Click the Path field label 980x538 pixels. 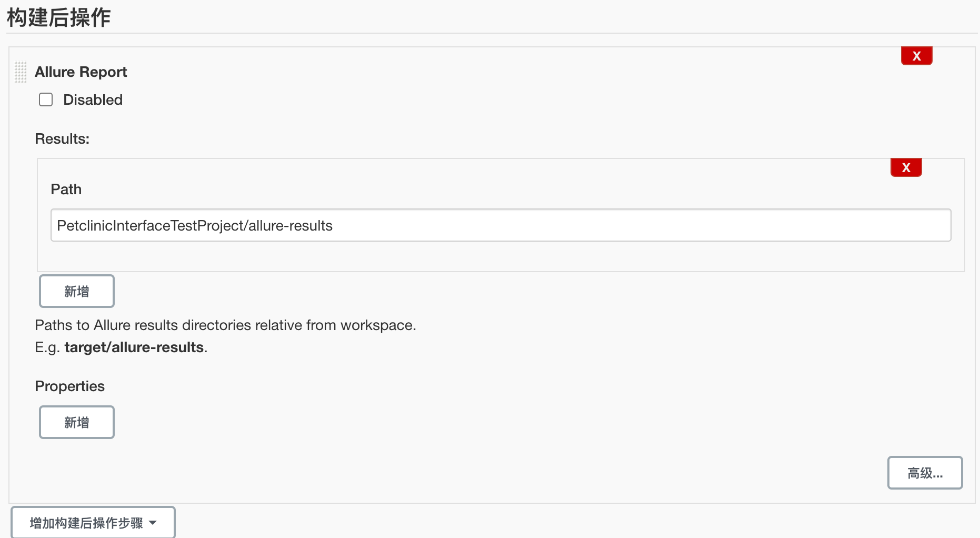[66, 190]
